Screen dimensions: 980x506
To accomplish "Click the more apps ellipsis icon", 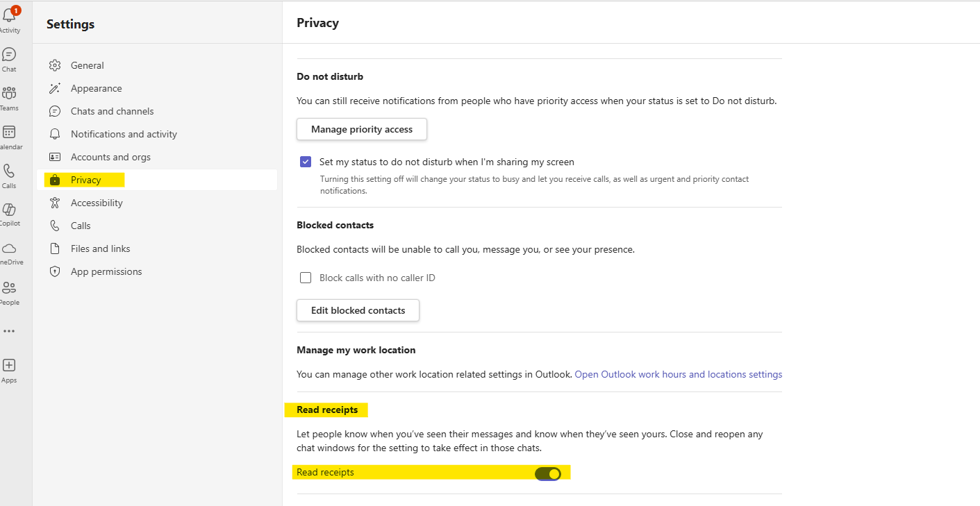I will point(9,331).
